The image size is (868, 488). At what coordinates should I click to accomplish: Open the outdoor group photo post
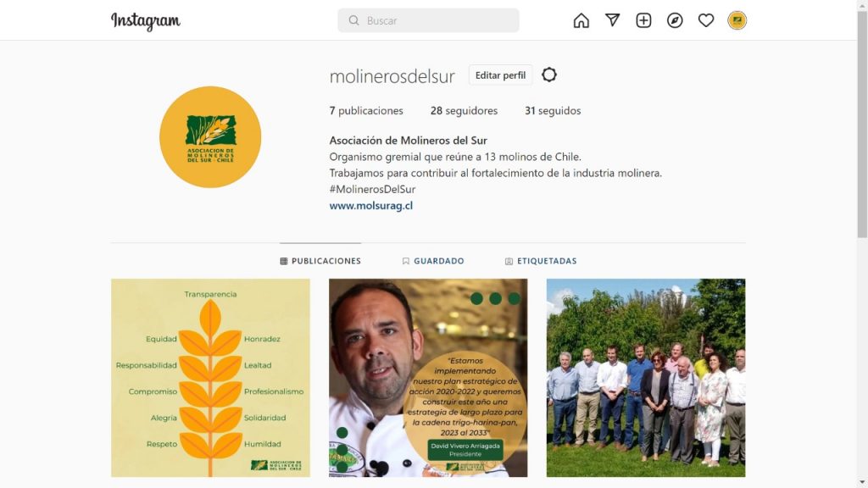coord(645,378)
